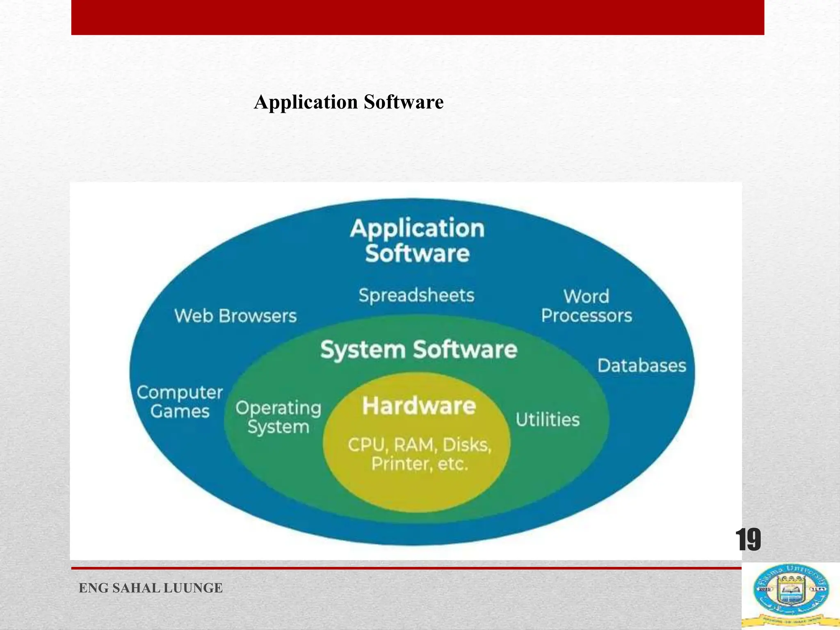Select the 'Operating System' label
The image size is (840, 630).
point(278,417)
